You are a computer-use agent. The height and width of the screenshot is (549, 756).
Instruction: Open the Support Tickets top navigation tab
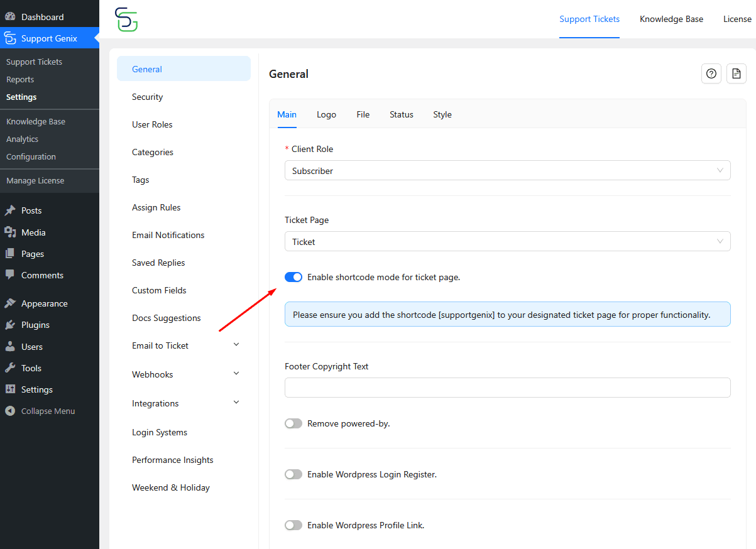[x=589, y=19]
